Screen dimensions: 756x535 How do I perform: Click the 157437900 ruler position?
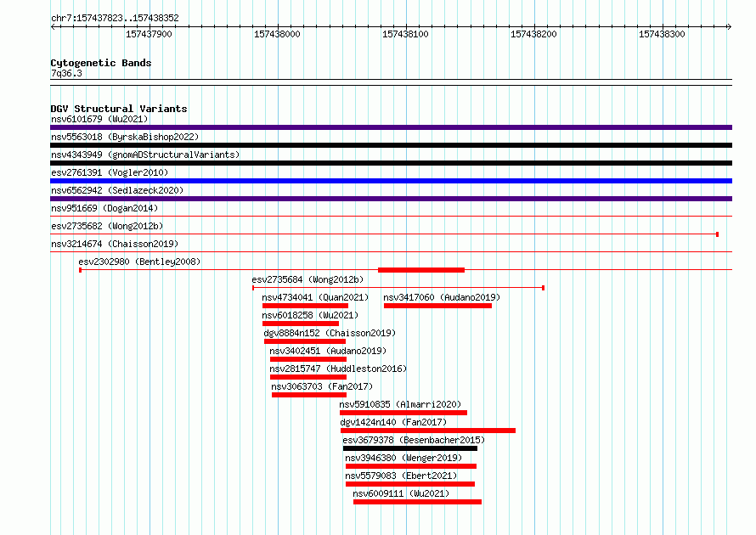149,34
